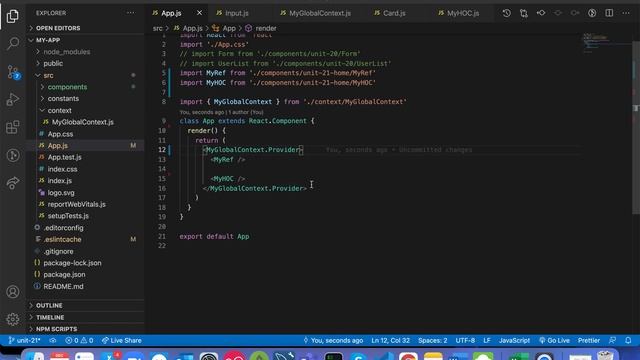Open the Manage gear settings icon
The width and height of the screenshot is (640, 360).
tap(13, 319)
